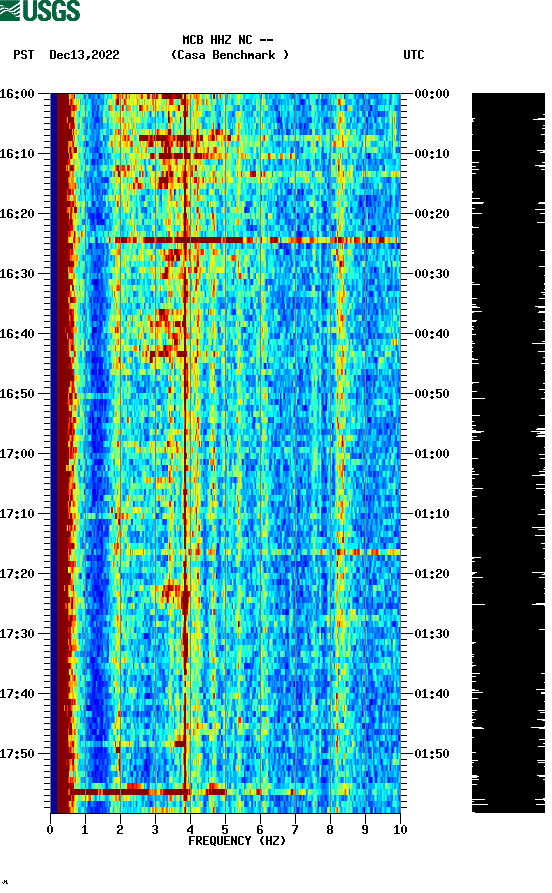Click the '6' frequency axis label

point(260,830)
